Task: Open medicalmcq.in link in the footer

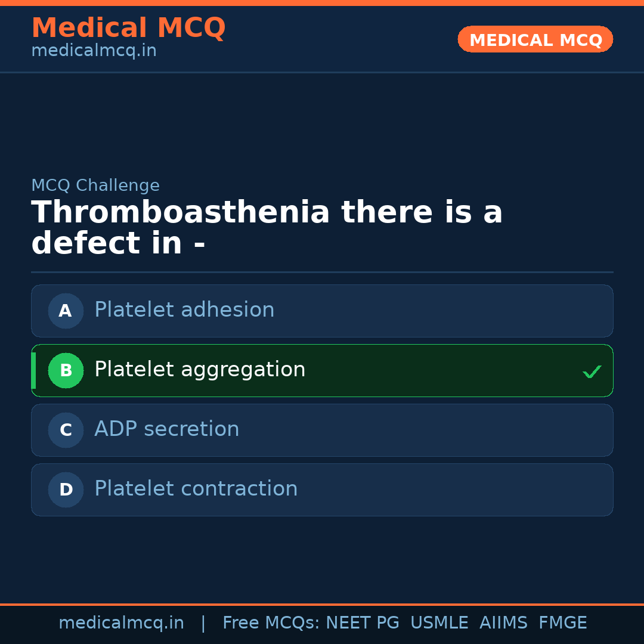Action: tap(121, 623)
